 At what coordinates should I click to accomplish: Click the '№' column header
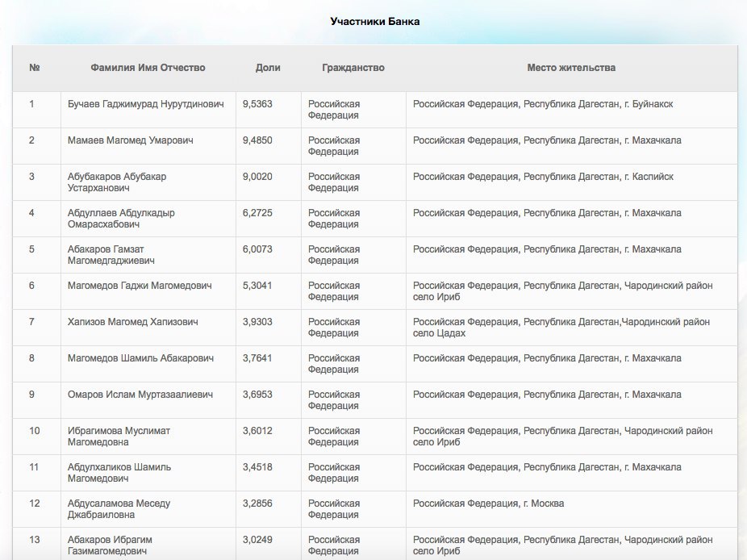[x=35, y=68]
